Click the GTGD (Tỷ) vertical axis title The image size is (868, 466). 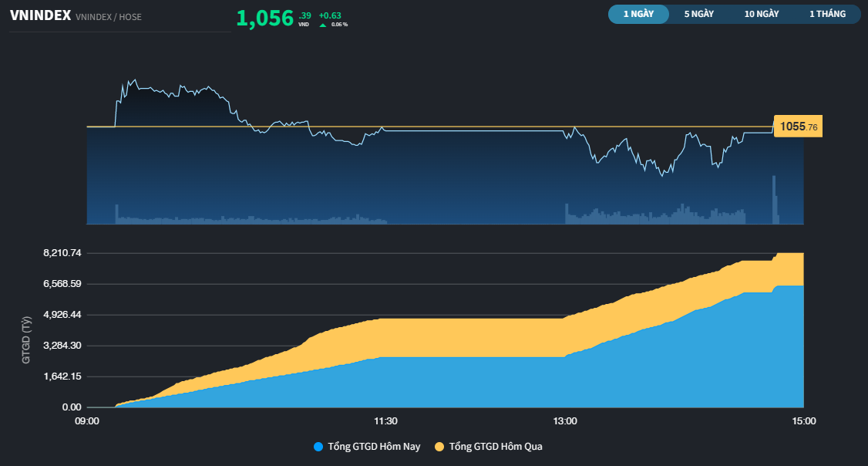pyautogui.click(x=26, y=339)
